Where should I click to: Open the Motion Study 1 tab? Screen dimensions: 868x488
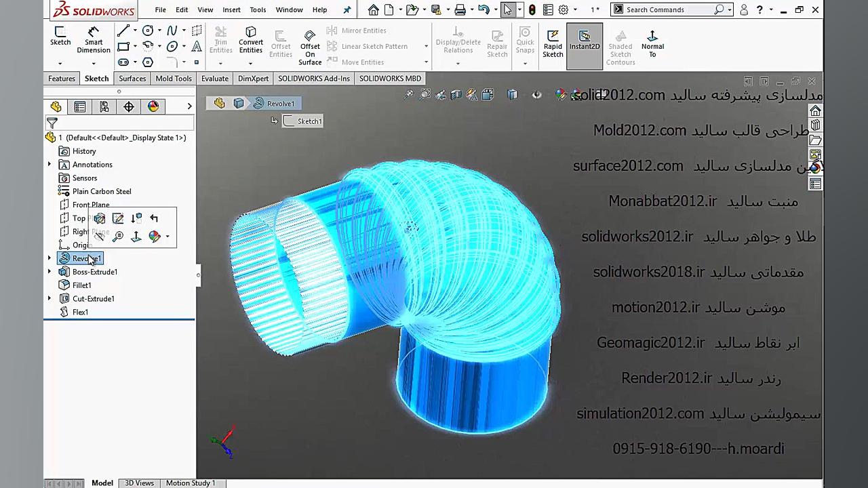coord(191,483)
